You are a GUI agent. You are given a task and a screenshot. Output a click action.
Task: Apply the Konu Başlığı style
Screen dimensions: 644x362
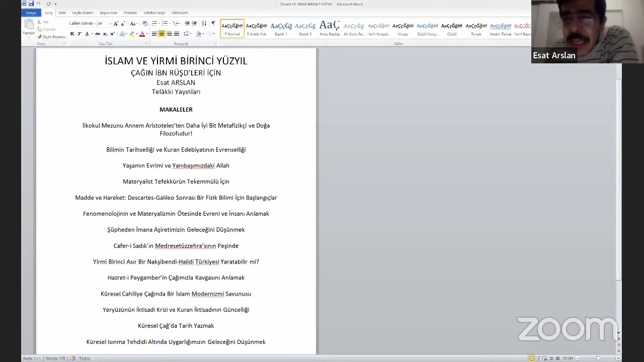330,29
